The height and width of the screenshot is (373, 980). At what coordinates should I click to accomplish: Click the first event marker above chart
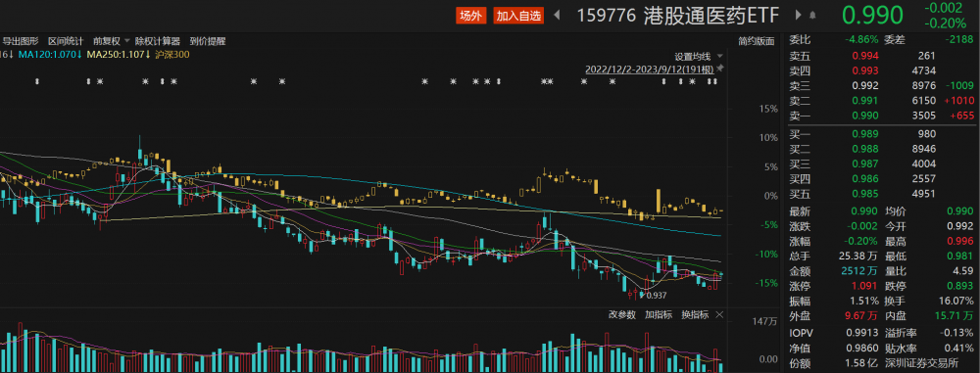point(37,82)
